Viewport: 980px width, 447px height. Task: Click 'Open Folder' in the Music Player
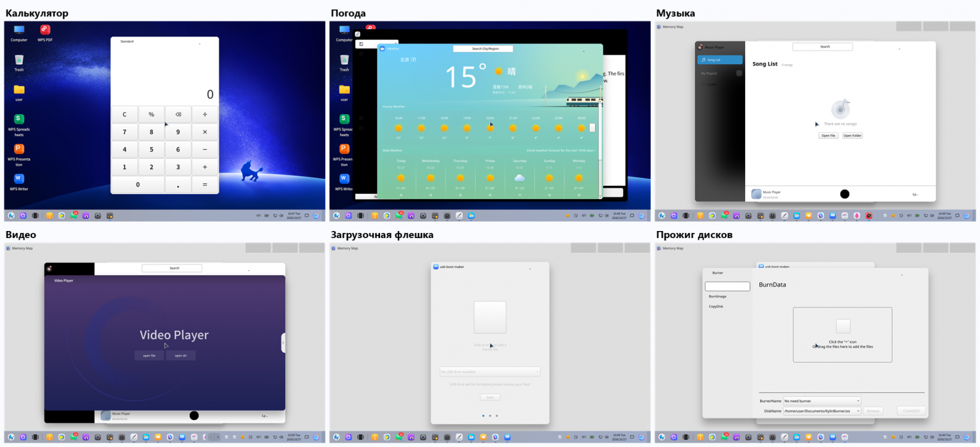[x=852, y=136]
